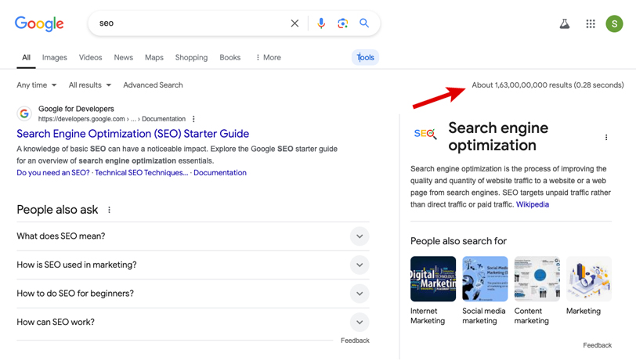This screenshot has width=636, height=364.
Task: Click the Google logo
Action: click(x=39, y=24)
